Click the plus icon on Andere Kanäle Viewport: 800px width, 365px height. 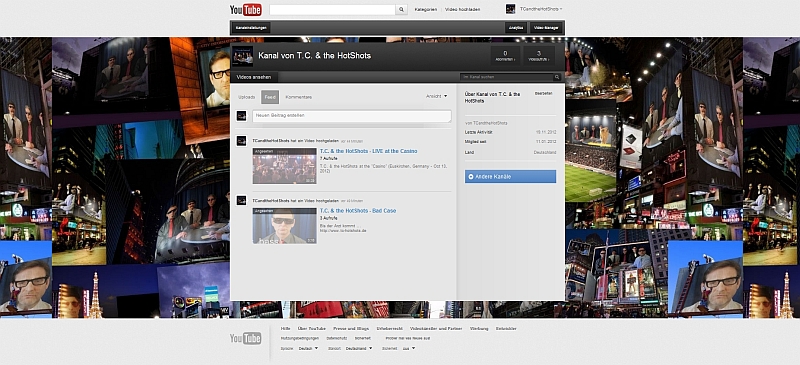[470, 177]
